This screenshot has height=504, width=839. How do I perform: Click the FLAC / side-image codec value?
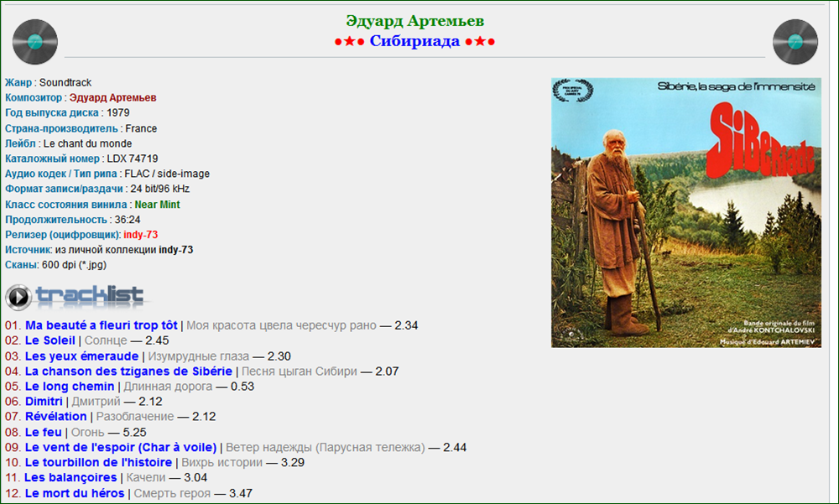(167, 174)
